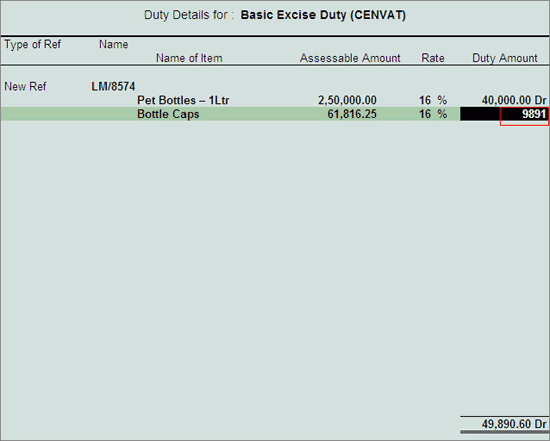This screenshot has height=441, width=550.
Task: Click the Type of Ref column header
Action: coord(33,45)
